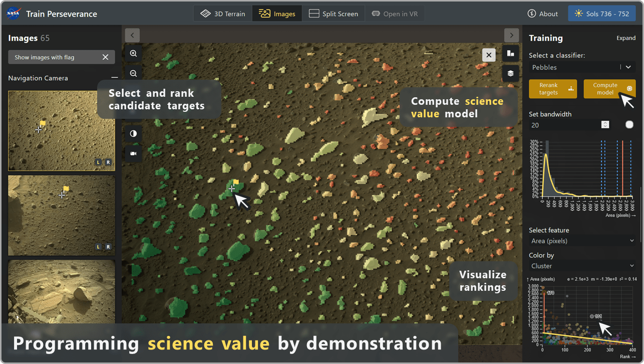Zoom out of the image
Screen dimensions: 644x364
point(133,73)
